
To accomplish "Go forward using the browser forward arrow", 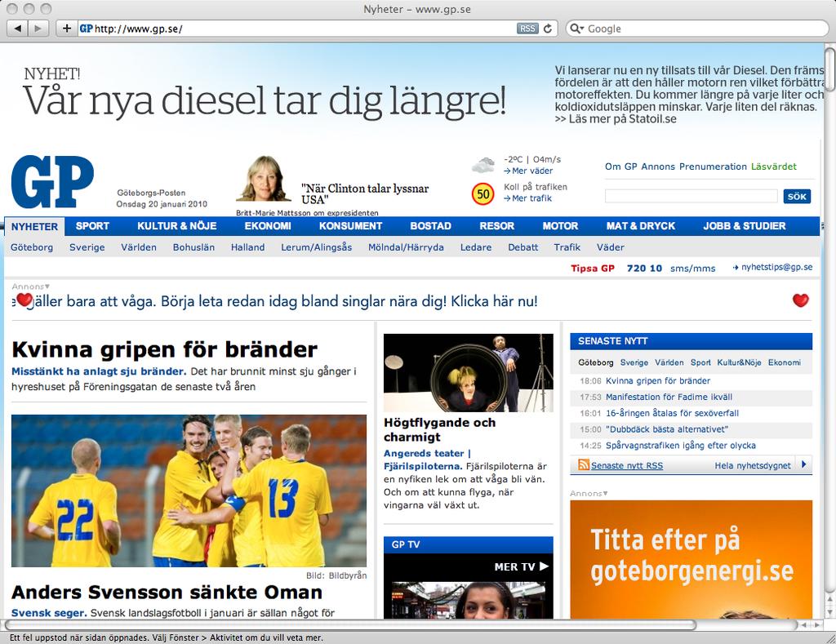I will click(38, 29).
